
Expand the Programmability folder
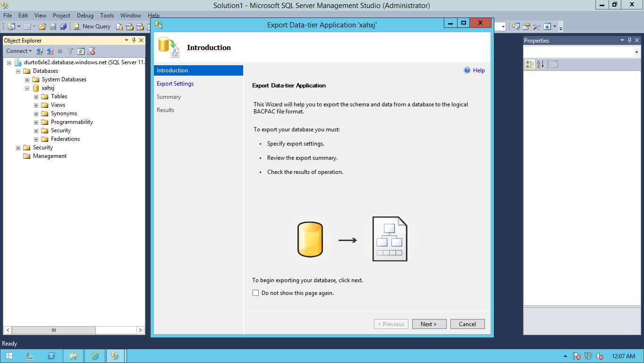[x=36, y=122]
